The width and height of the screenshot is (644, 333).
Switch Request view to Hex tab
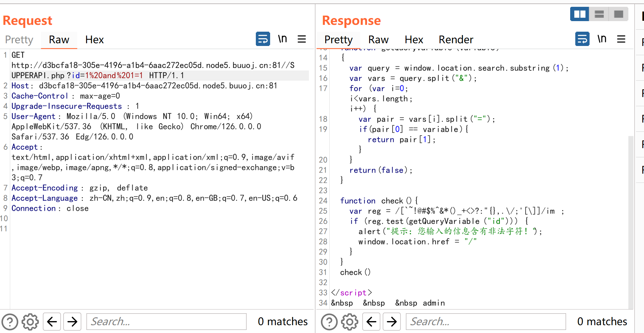point(95,40)
